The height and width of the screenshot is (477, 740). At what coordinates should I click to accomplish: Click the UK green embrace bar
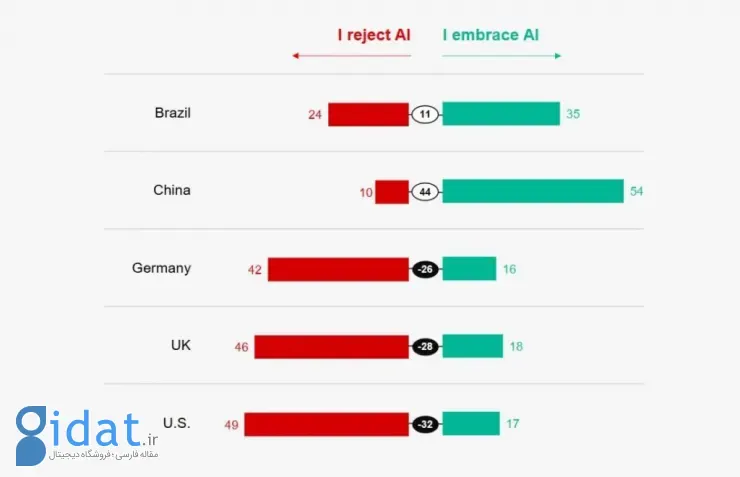(x=472, y=346)
